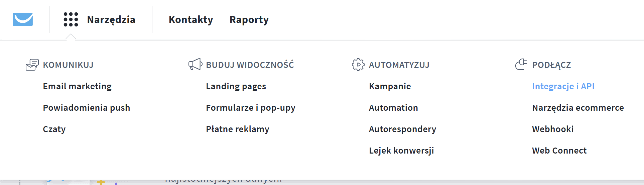Select Narzędzia ecommerce

coord(578,108)
